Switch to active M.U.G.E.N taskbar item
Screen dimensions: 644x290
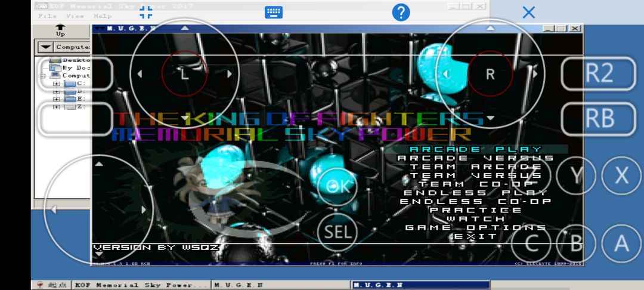pos(420,285)
